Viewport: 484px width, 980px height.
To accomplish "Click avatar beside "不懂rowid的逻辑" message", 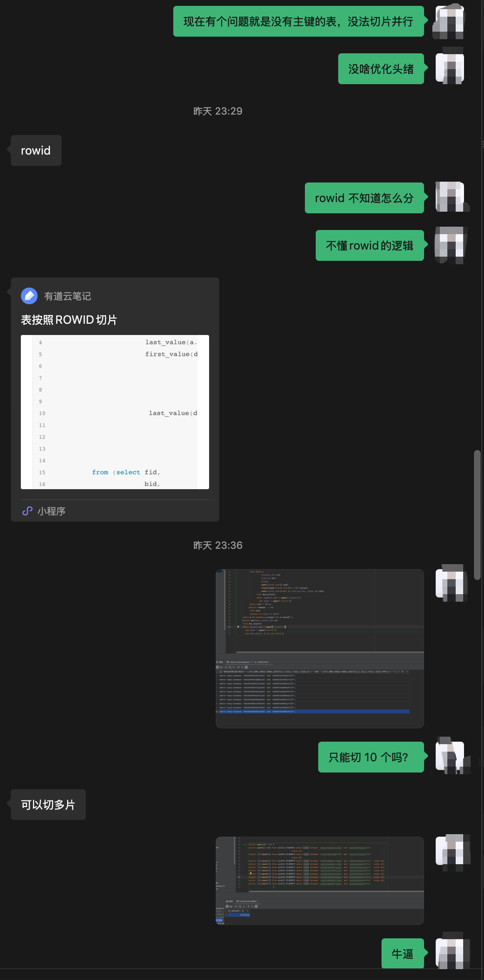I will click(449, 245).
